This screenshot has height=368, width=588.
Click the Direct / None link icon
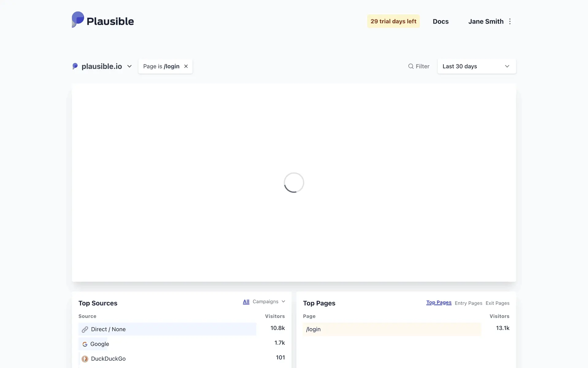point(85,329)
